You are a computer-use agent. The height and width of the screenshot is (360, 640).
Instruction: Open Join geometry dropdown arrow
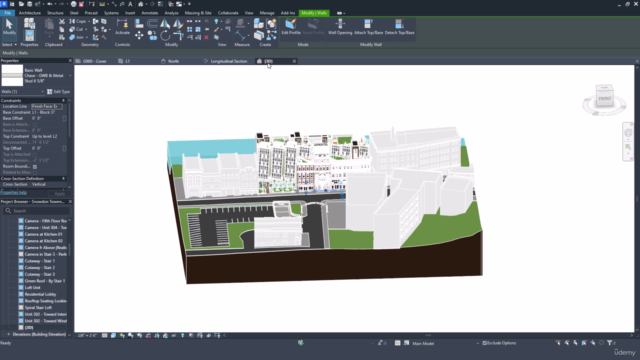87,37
